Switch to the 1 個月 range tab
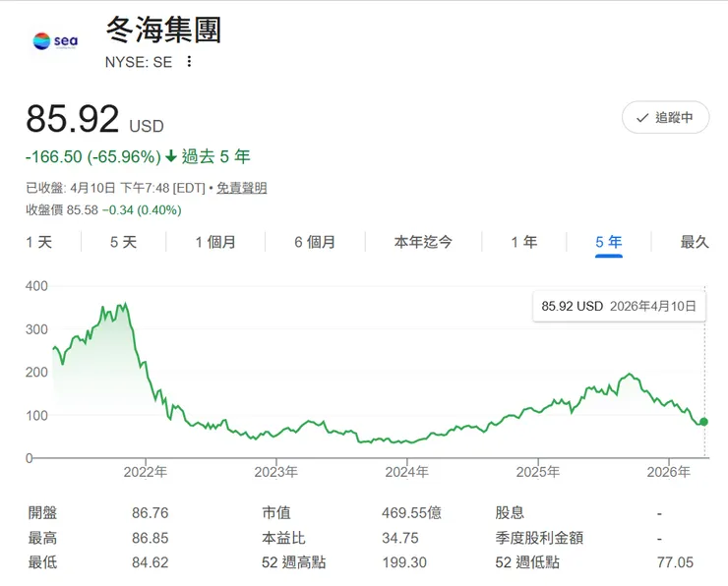The height and width of the screenshot is (586, 728). point(215,242)
